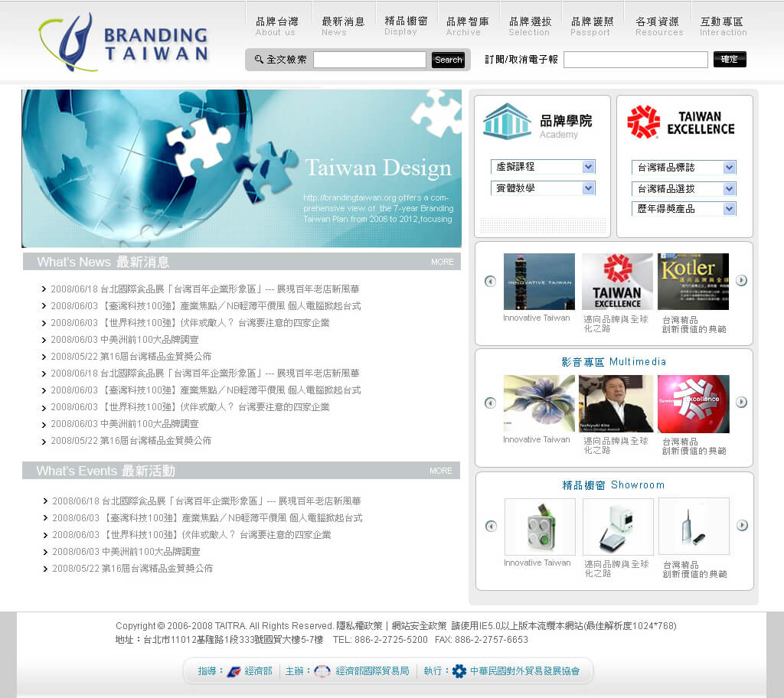Click the footer TEL: 886-2-2725-5200 text
Image resolution: width=784 pixels, height=698 pixels.
(x=381, y=640)
